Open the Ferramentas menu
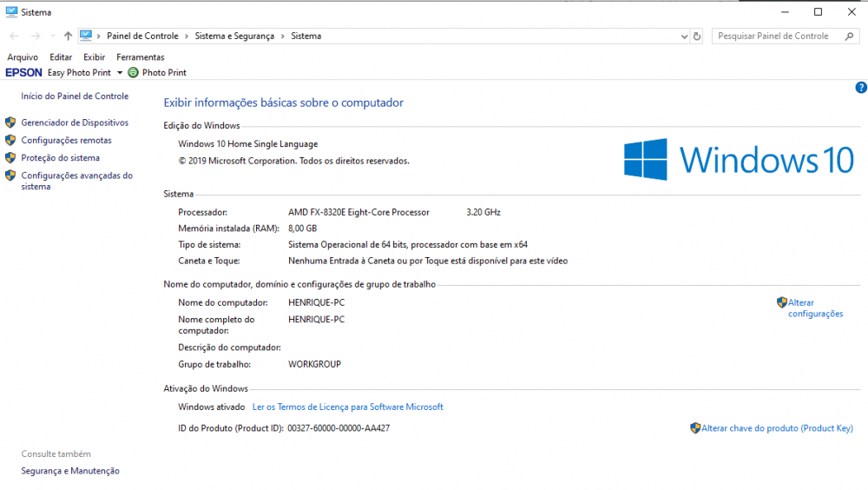This screenshot has width=868, height=490. pos(140,57)
